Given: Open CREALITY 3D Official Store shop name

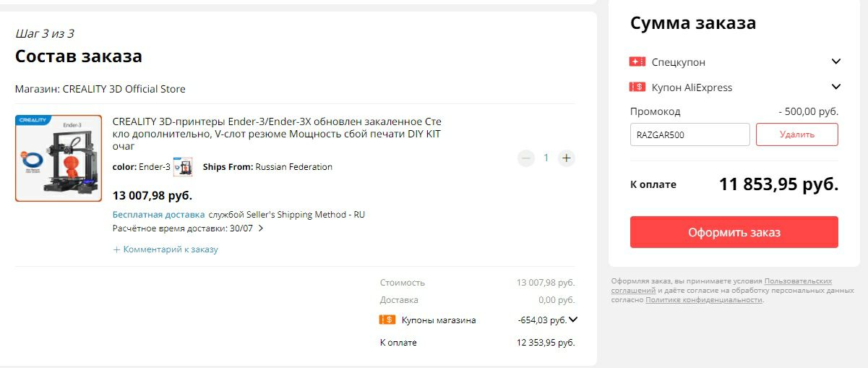Looking at the screenshot, I should [x=124, y=89].
